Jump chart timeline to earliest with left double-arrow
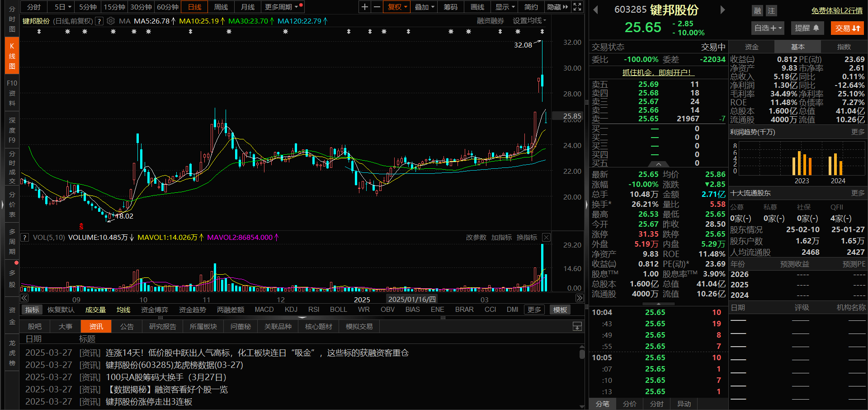 click(x=24, y=298)
